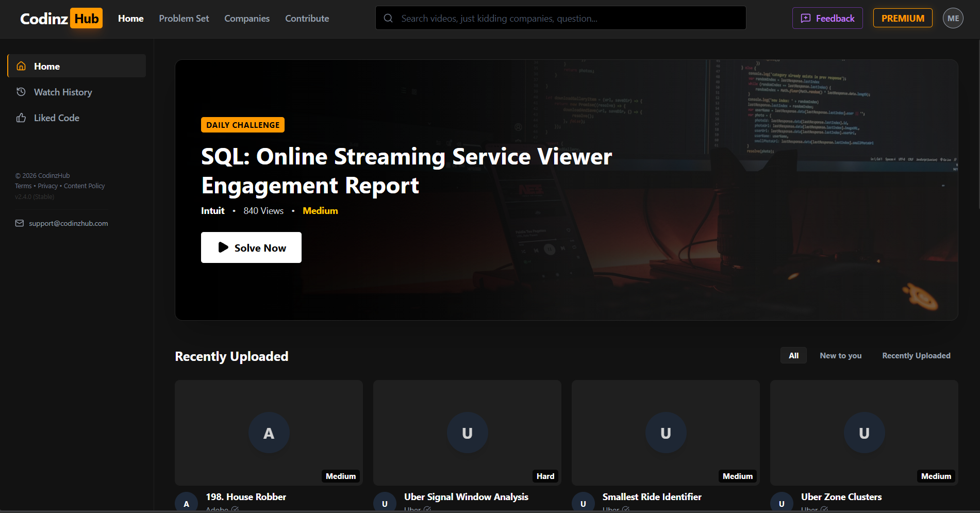
Task: Switch to the Problem Set section
Action: click(184, 18)
